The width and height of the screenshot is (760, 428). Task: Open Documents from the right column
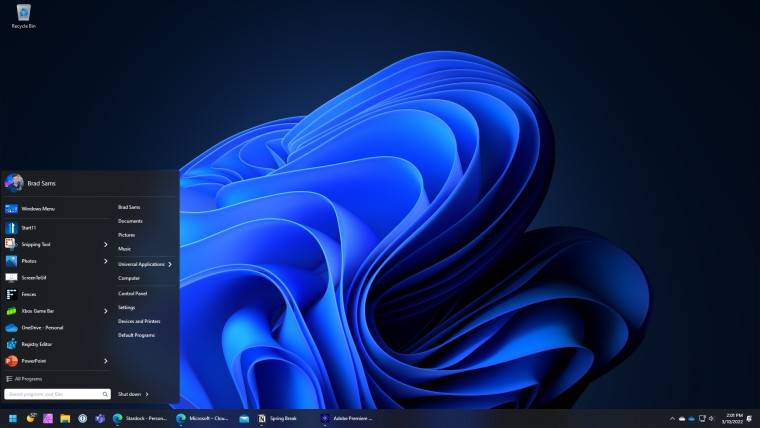pyautogui.click(x=130, y=221)
